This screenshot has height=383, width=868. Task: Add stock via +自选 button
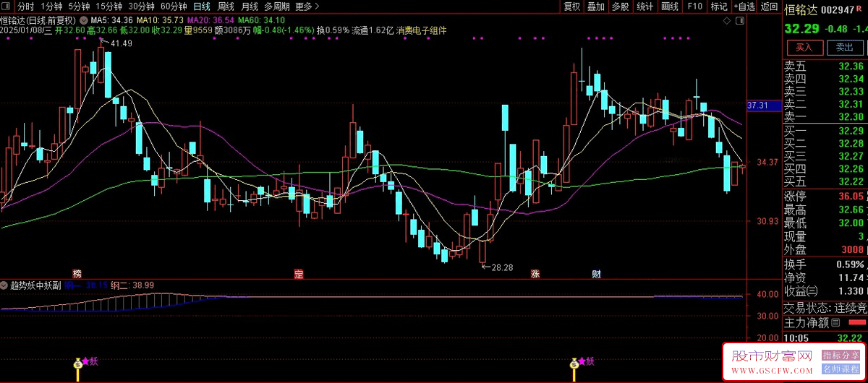(744, 7)
